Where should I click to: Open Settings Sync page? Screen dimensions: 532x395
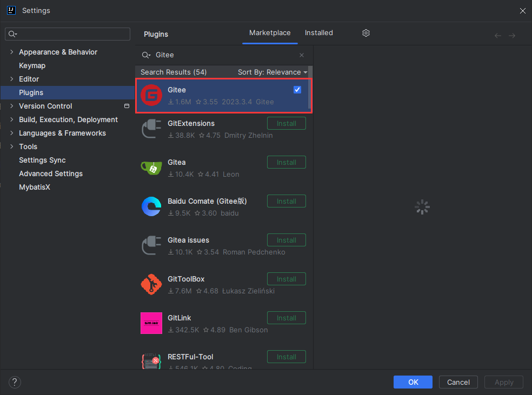[x=42, y=160]
